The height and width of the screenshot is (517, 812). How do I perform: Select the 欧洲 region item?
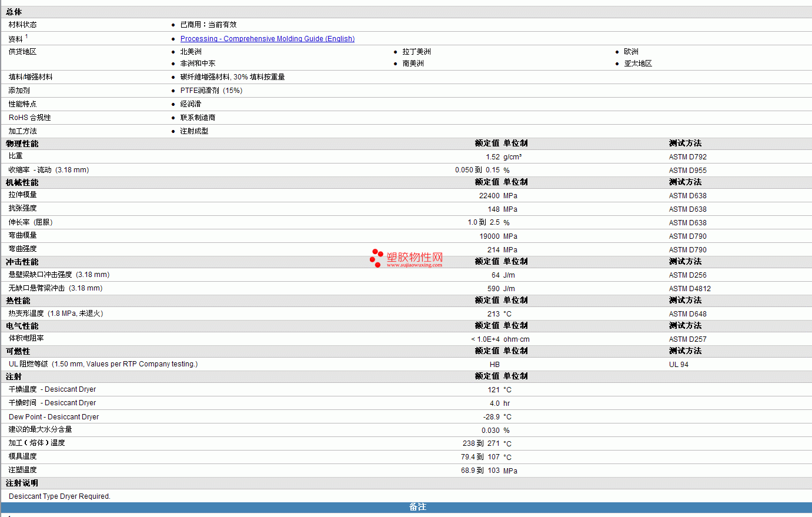pyautogui.click(x=631, y=52)
